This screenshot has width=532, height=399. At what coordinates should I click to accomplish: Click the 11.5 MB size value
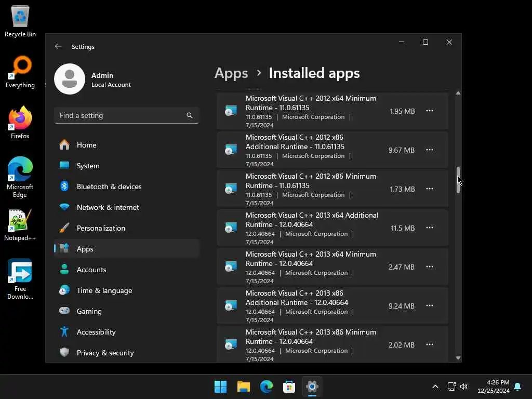click(x=403, y=228)
